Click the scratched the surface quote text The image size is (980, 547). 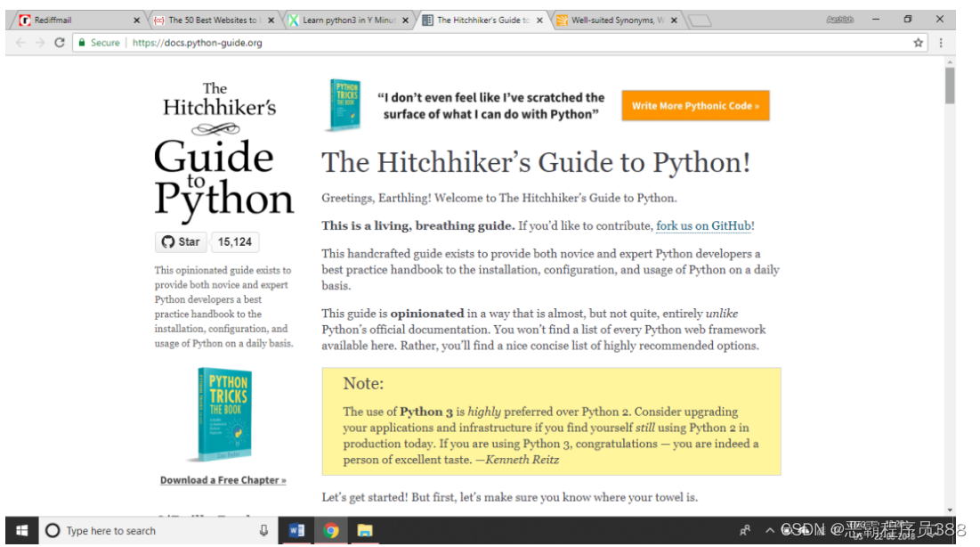(x=490, y=106)
